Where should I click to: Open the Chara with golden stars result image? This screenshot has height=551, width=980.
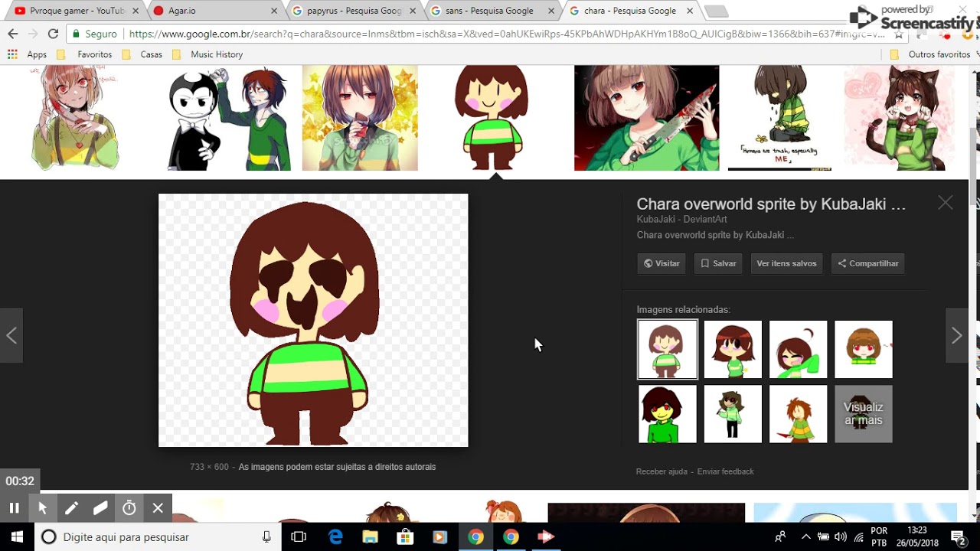pyautogui.click(x=360, y=118)
